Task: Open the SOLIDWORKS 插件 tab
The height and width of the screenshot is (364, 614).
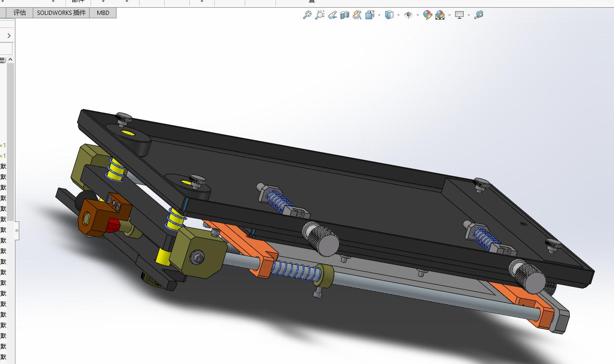Action: [x=61, y=13]
